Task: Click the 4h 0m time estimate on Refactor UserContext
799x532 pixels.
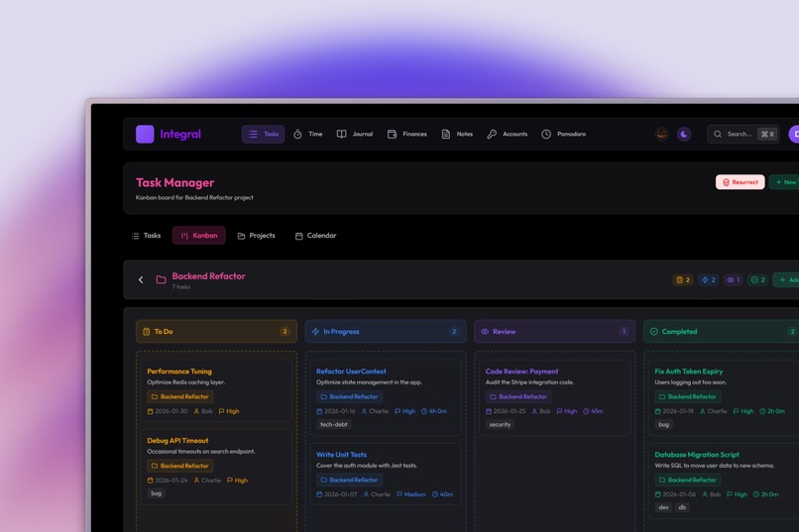Action: pos(434,411)
